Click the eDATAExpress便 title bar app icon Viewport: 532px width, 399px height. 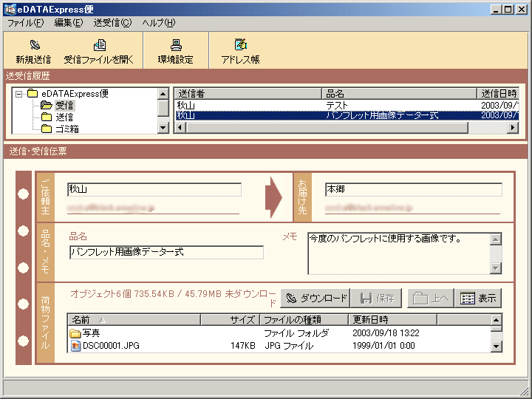click(x=10, y=9)
